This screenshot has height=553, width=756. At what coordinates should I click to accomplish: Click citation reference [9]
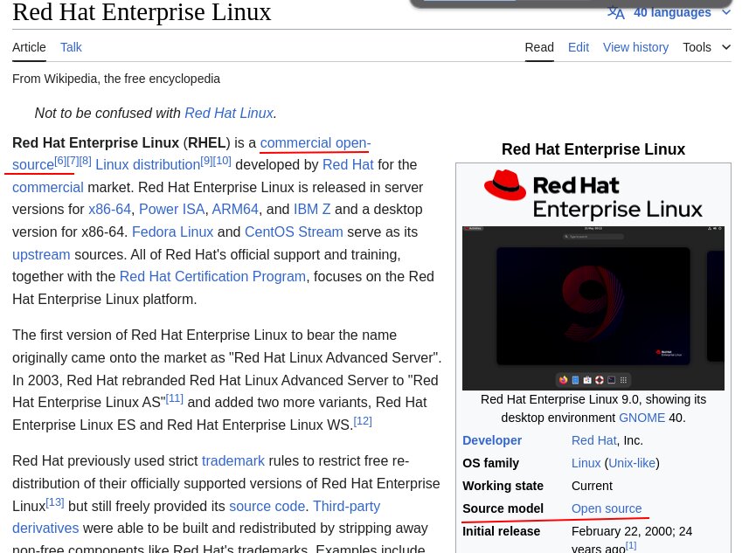(206, 161)
